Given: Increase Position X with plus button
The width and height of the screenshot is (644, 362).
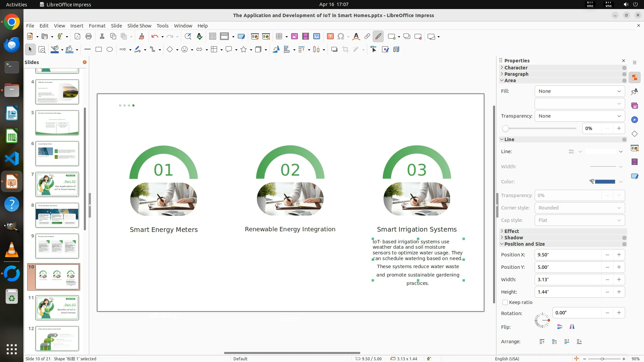Looking at the screenshot, I should coord(619,255).
